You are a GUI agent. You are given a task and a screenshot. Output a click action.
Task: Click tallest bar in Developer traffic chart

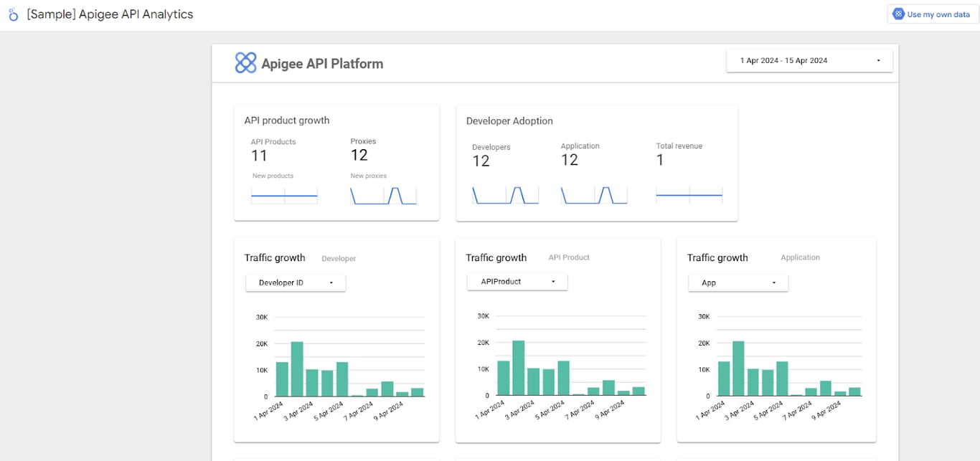(x=297, y=369)
